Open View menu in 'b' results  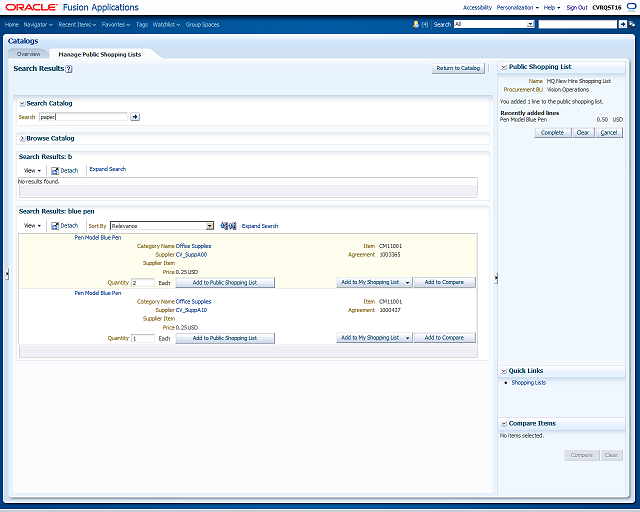(32, 171)
